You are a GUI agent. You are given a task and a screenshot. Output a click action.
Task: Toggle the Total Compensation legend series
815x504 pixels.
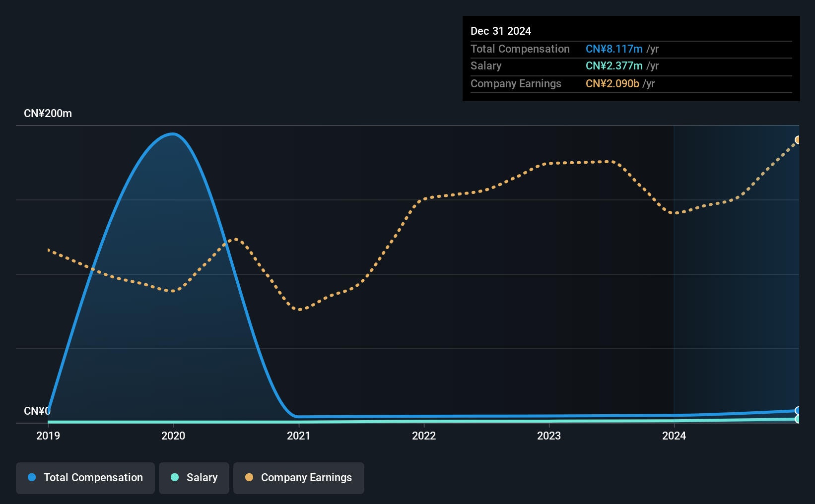(85, 478)
